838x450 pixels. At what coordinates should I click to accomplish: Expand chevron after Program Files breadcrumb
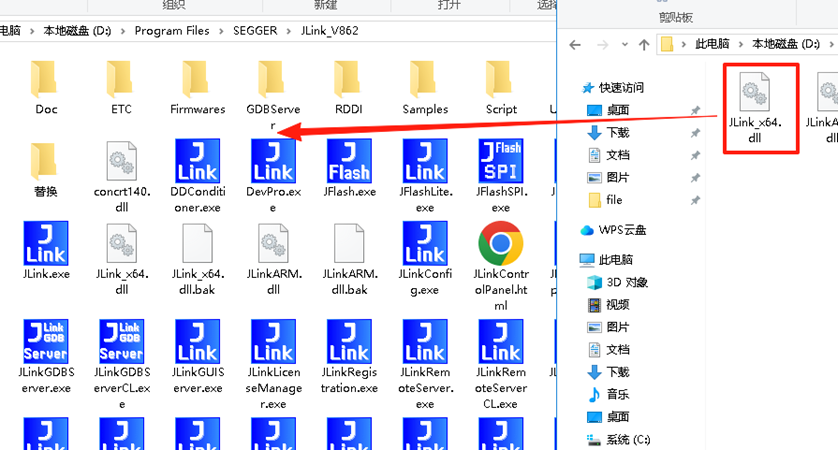click(x=221, y=32)
